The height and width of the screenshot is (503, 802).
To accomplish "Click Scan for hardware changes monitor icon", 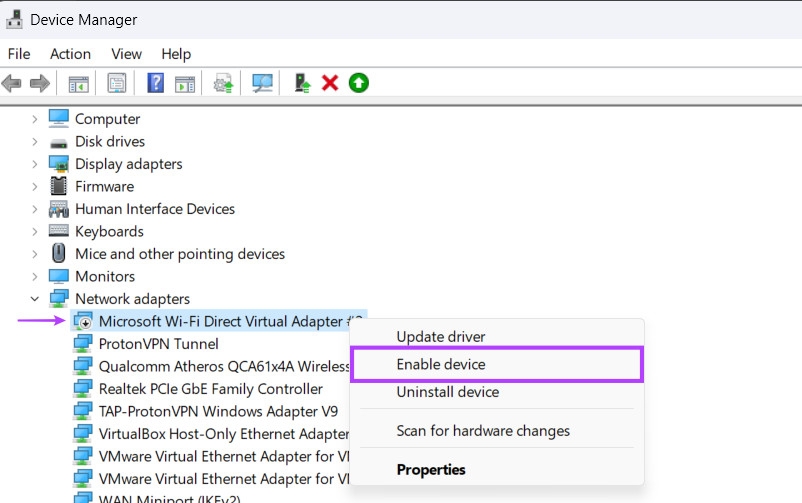I will click(263, 83).
